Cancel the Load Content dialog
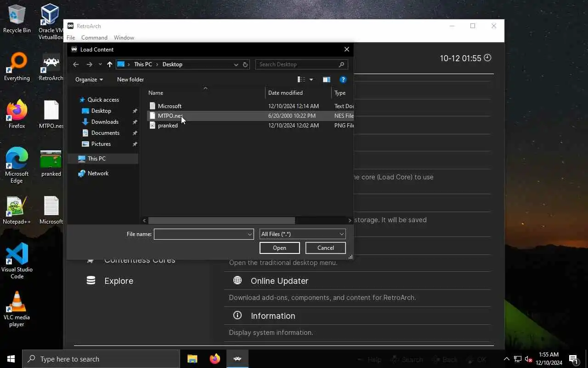 326,248
